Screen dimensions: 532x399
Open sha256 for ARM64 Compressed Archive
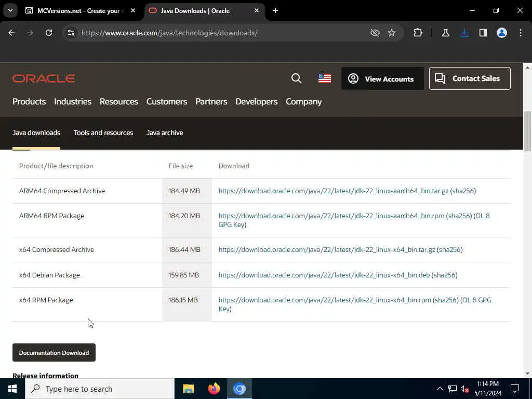pyautogui.click(x=463, y=191)
